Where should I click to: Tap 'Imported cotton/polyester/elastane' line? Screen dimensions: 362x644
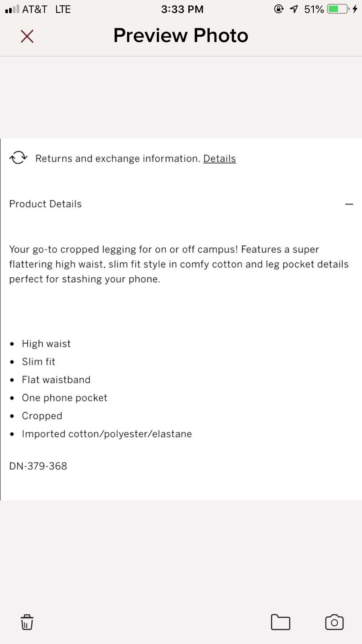pyautogui.click(x=107, y=434)
